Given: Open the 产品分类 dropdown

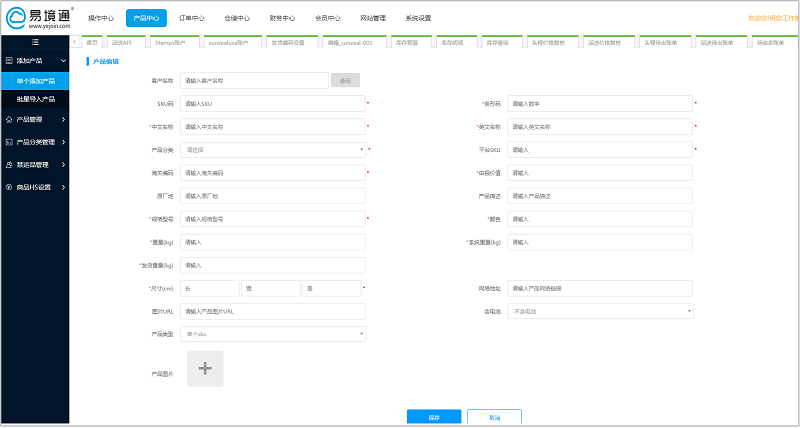Looking at the screenshot, I should click(x=273, y=150).
